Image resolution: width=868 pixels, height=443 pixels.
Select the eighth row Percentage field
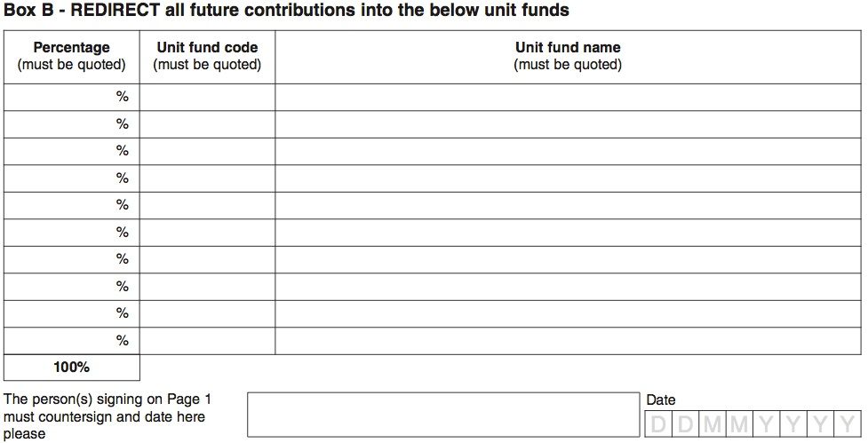pos(71,287)
